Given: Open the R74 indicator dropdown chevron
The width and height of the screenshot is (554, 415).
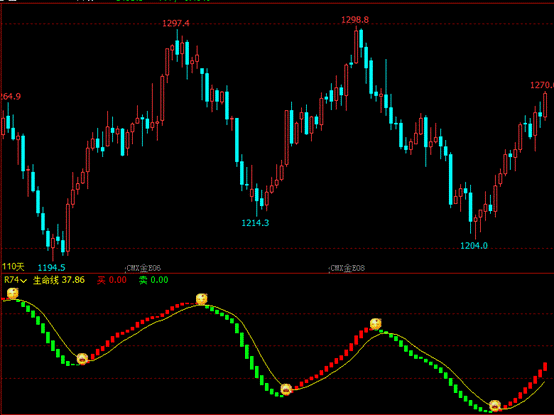Looking at the screenshot, I should pos(23,281).
